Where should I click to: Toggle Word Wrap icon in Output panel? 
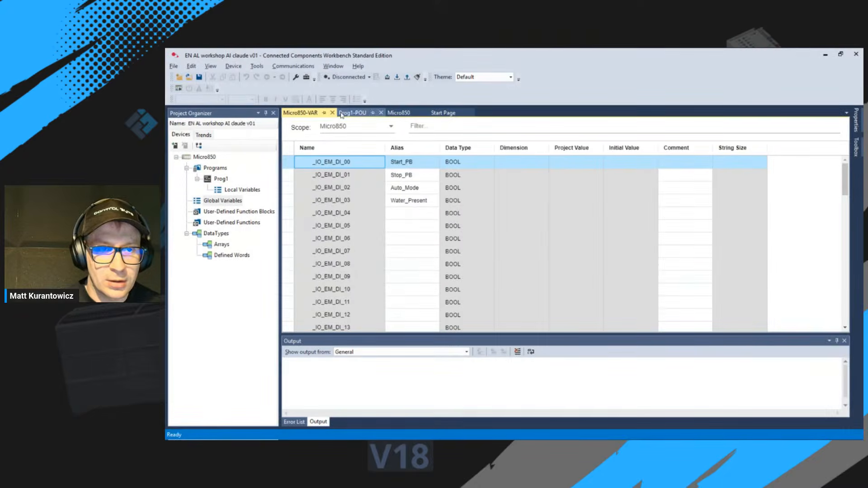point(531,352)
